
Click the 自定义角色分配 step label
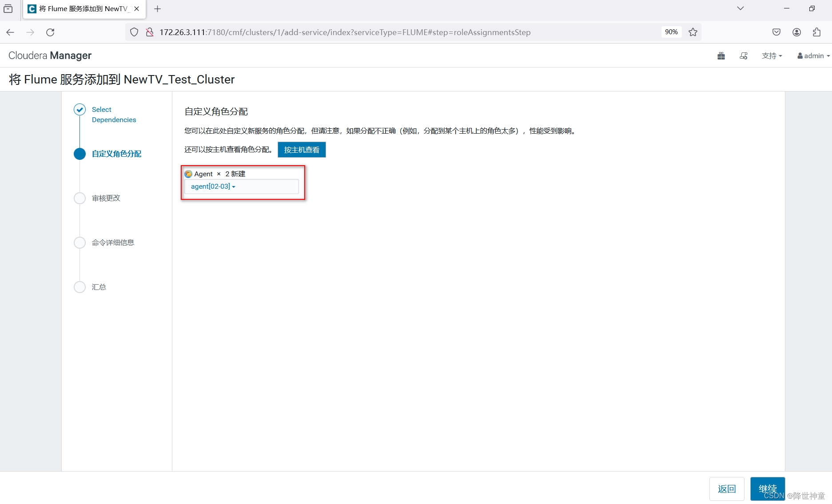tap(116, 154)
